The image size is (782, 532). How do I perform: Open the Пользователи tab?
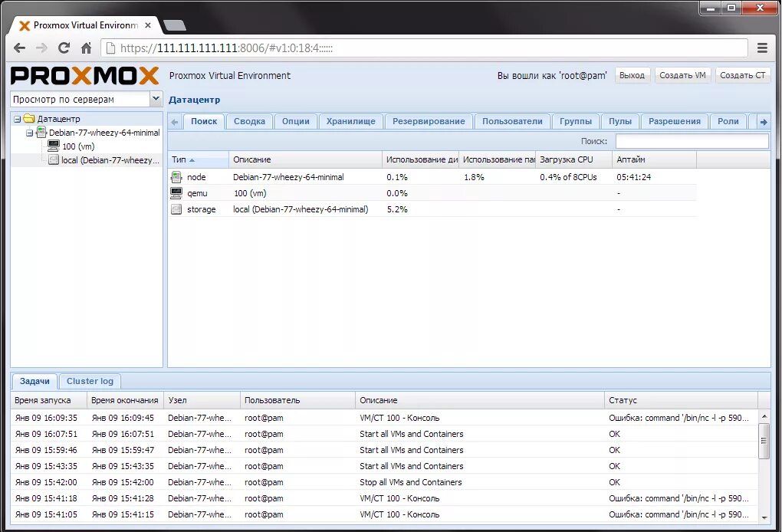click(x=512, y=121)
